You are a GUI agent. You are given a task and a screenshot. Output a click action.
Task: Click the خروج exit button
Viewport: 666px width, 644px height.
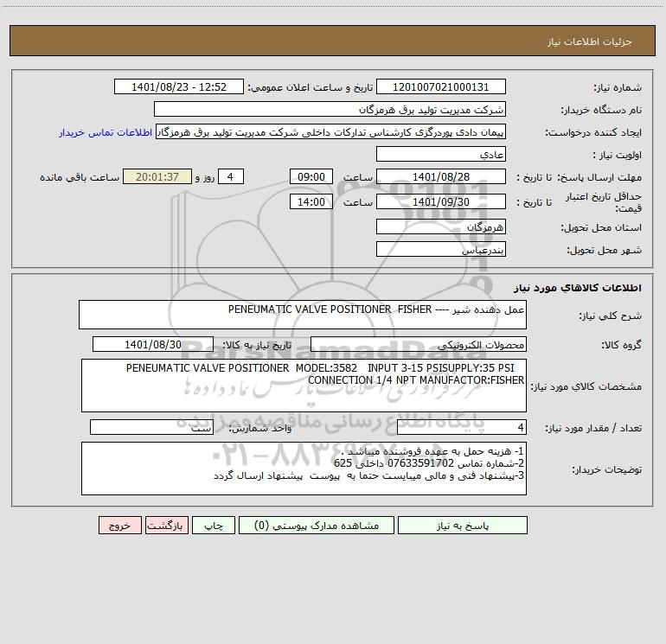[119, 526]
